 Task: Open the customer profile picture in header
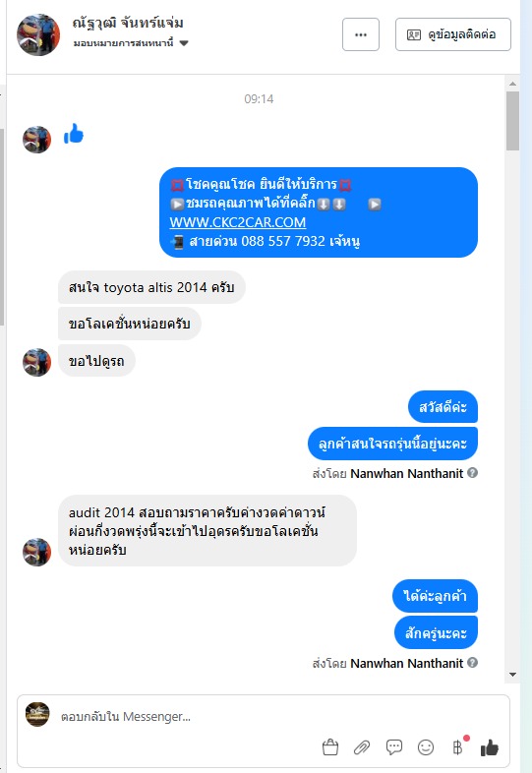tap(38, 34)
